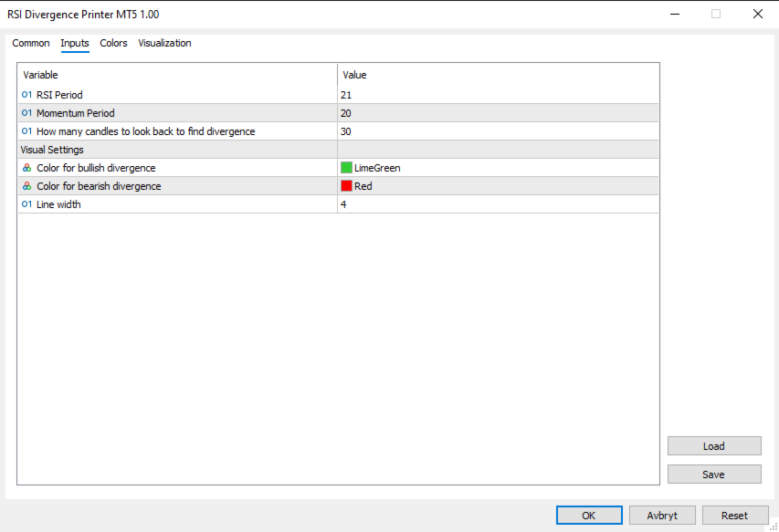Edit the Line width value 4
The width and height of the screenshot is (779, 532).
tap(498, 204)
